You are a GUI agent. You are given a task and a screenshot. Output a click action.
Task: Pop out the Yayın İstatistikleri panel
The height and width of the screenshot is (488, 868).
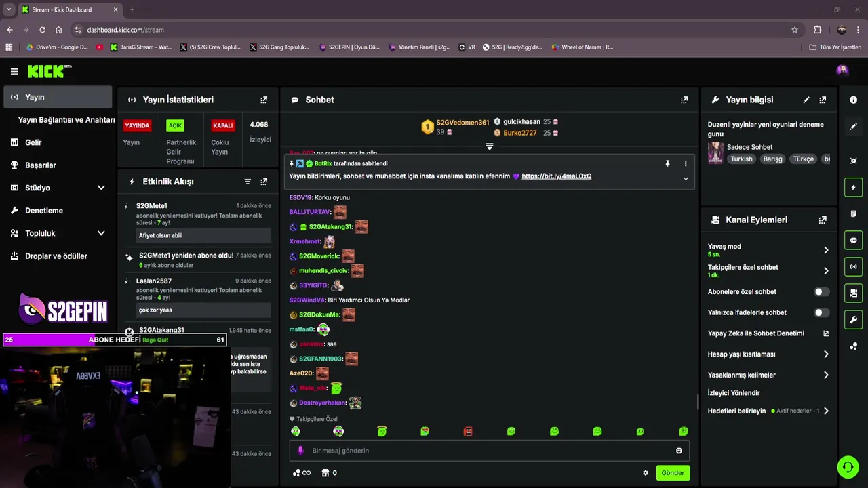coord(264,100)
